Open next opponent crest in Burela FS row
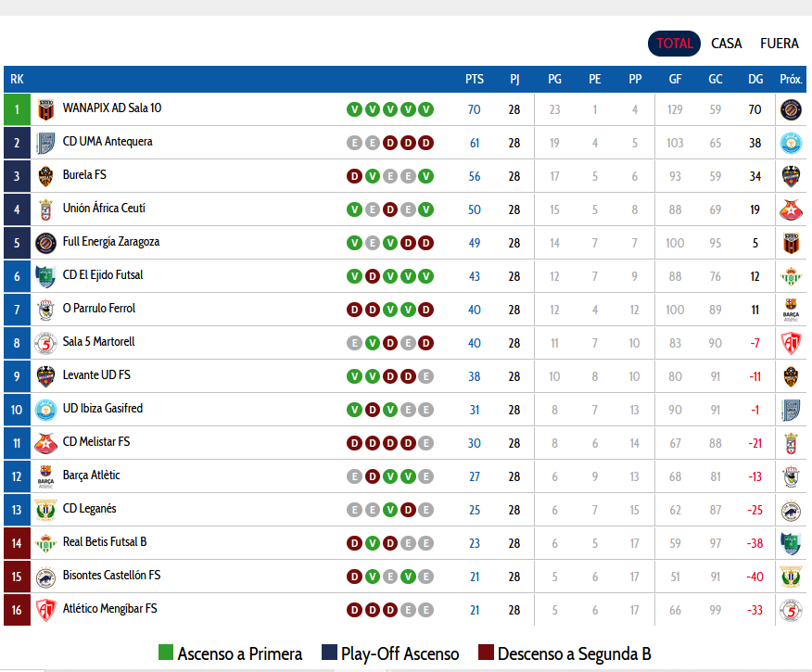Screen dimensions: 812x672 (x=791, y=176)
